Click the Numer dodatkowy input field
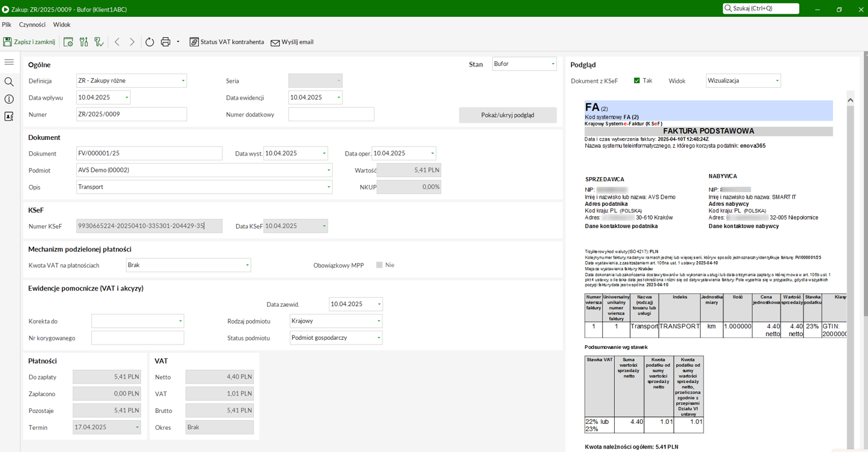The width and height of the screenshot is (868, 452). (331, 115)
